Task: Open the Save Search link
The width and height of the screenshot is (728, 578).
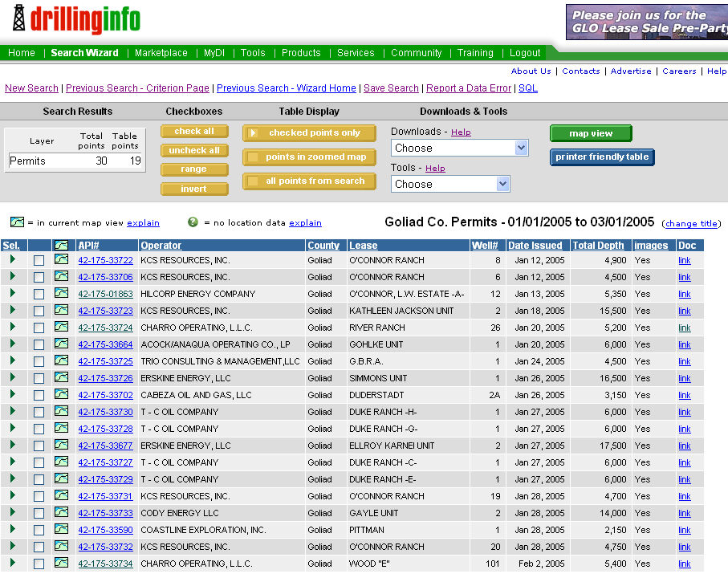Action: tap(391, 88)
